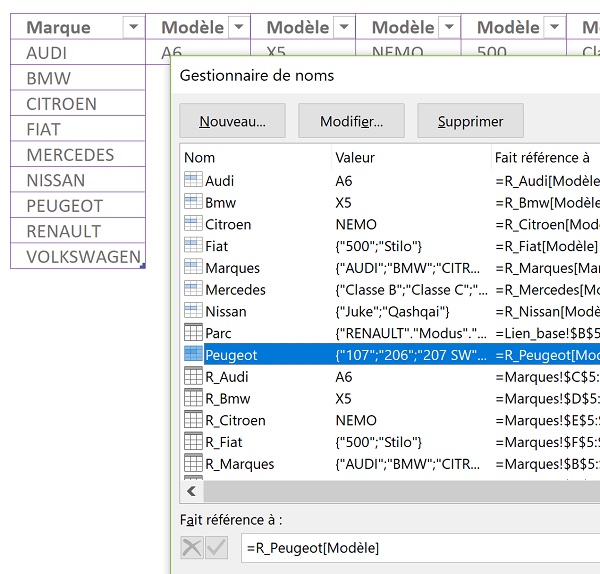Image resolution: width=600 pixels, height=574 pixels.
Task: Click the grid icon beside R_Citroen
Action: [193, 420]
